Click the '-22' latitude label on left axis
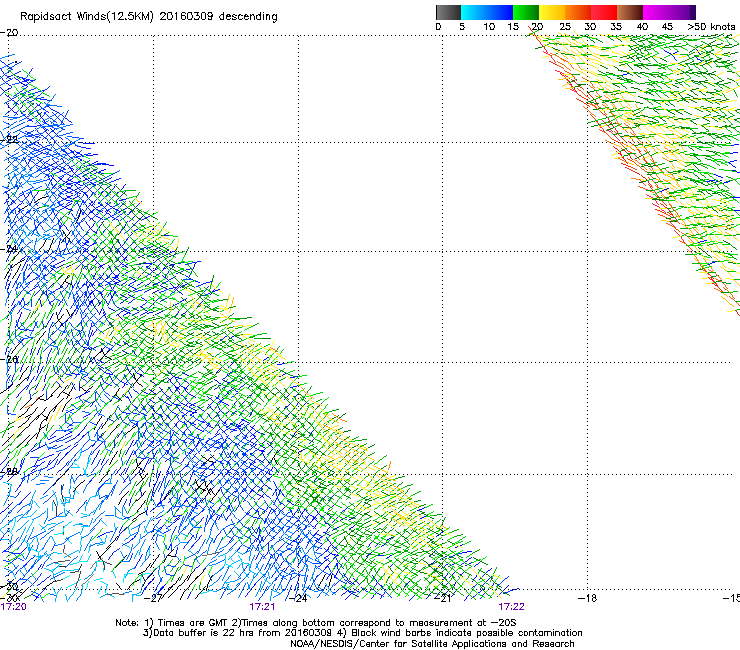The height and width of the screenshot is (650, 740). tap(9, 140)
